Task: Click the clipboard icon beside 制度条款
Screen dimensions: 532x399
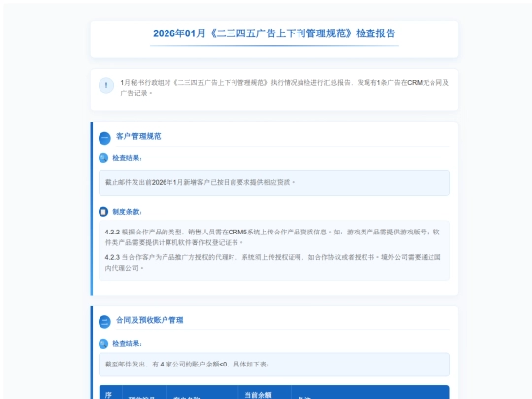Action: (103, 212)
